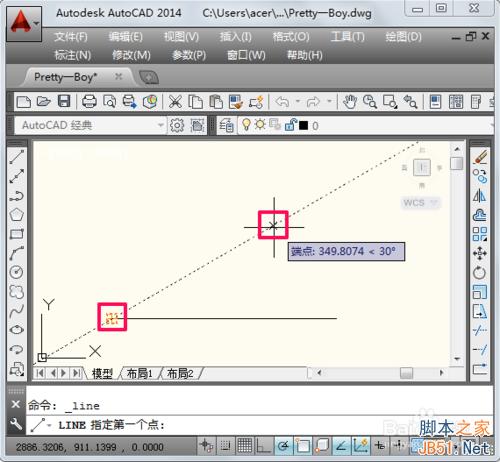Screen dimensions: 500x462
Task: Open the 标注(N) menu
Action: [x=73, y=55]
